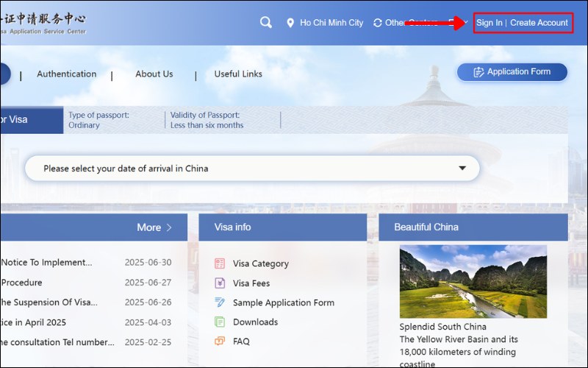Open Sample Application Form link
This screenshot has width=588, height=368.
pos(284,302)
